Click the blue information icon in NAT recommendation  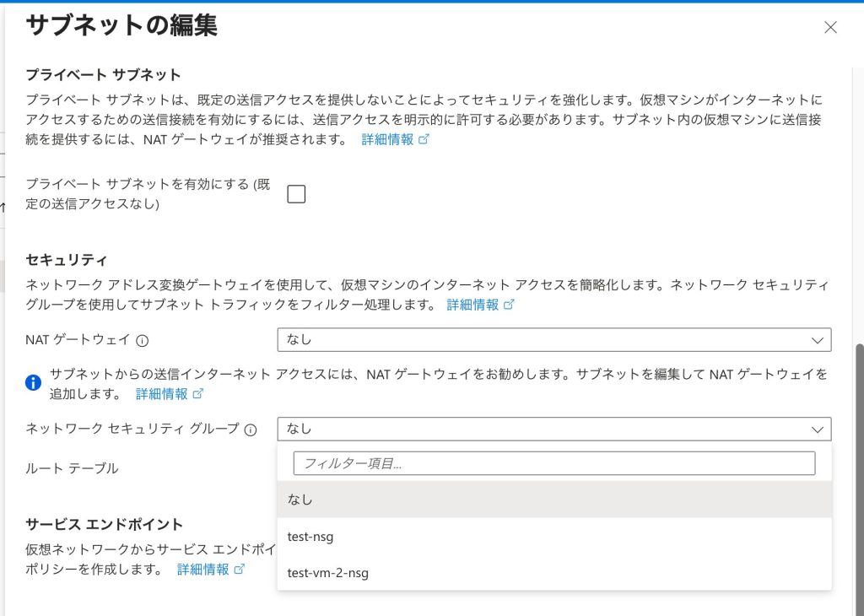34,382
